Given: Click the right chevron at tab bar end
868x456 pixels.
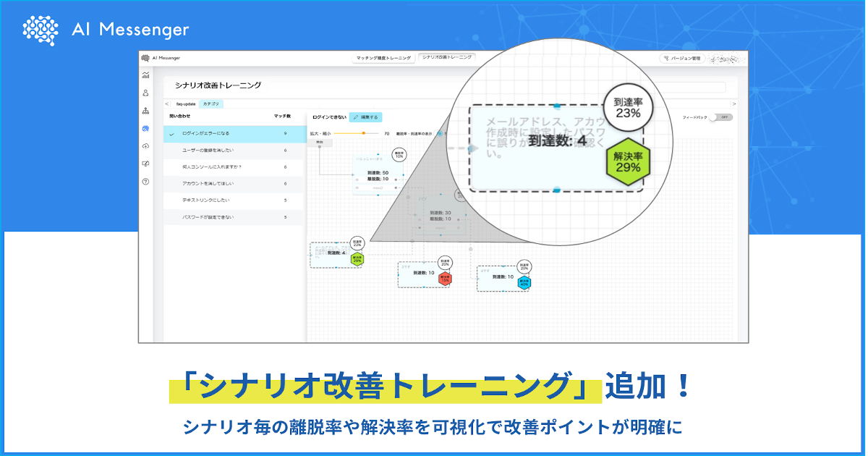Looking at the screenshot, I should [x=733, y=104].
